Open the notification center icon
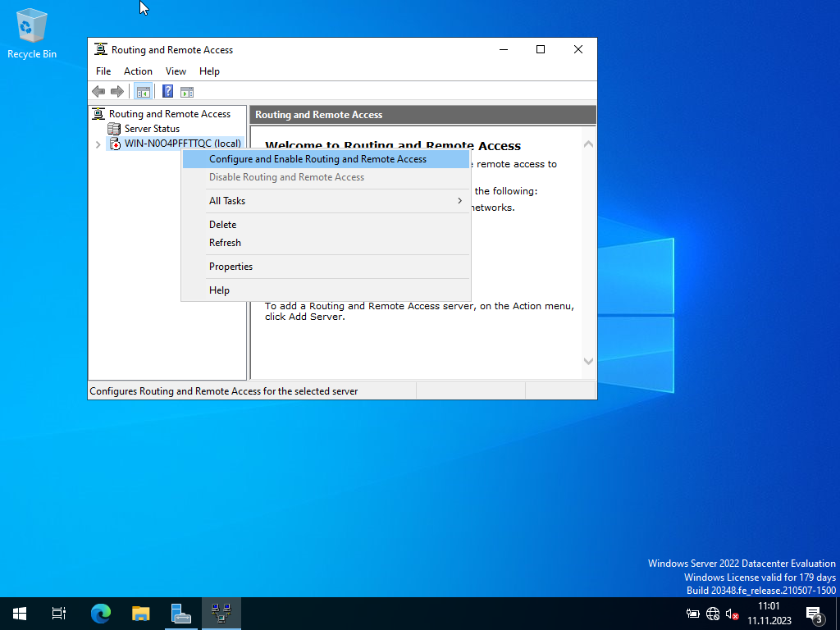Screen dimensions: 840x630 click(x=814, y=614)
